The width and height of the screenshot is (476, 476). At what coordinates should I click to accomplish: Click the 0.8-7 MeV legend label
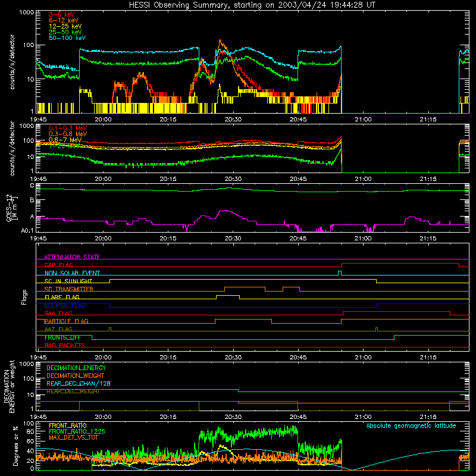65,140
